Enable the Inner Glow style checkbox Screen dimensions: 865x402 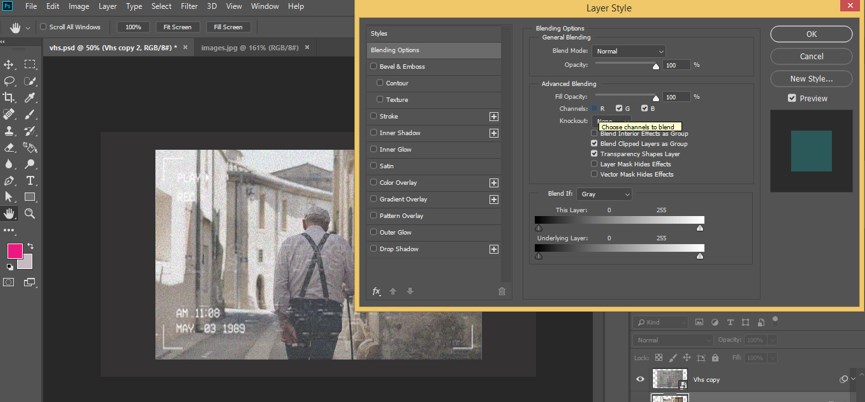[374, 149]
